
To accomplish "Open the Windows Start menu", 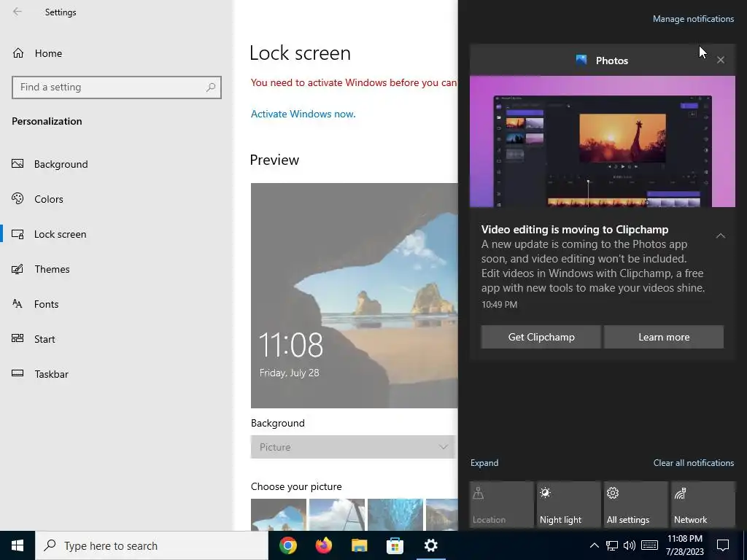I will (x=18, y=545).
